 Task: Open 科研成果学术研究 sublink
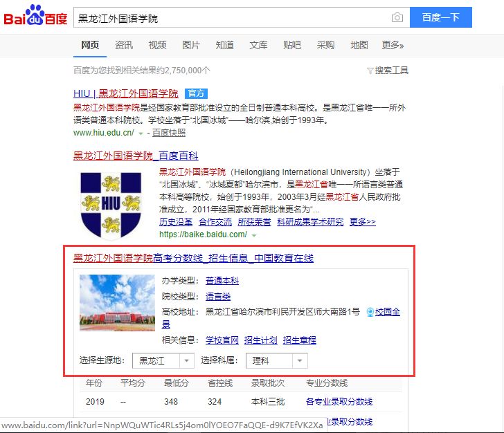310,222
